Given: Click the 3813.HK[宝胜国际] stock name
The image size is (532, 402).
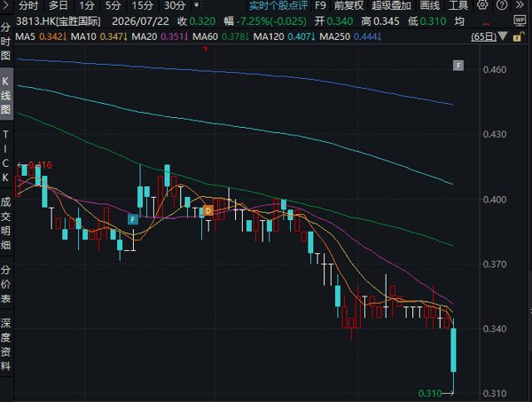Looking at the screenshot, I should [59, 21].
